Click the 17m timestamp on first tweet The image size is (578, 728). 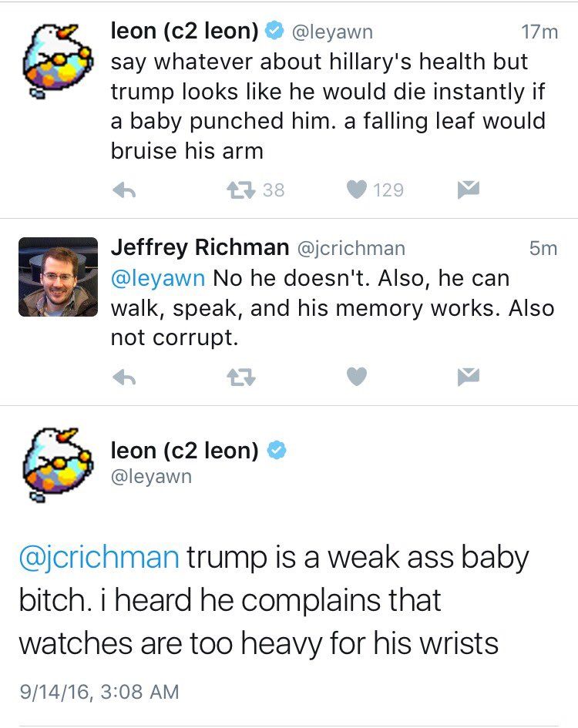click(539, 32)
